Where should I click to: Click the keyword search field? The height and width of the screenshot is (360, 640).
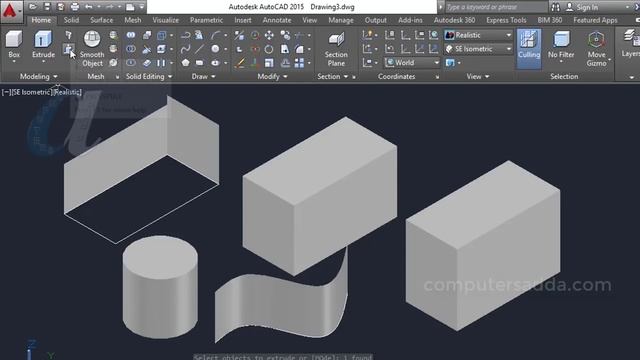[496, 7]
